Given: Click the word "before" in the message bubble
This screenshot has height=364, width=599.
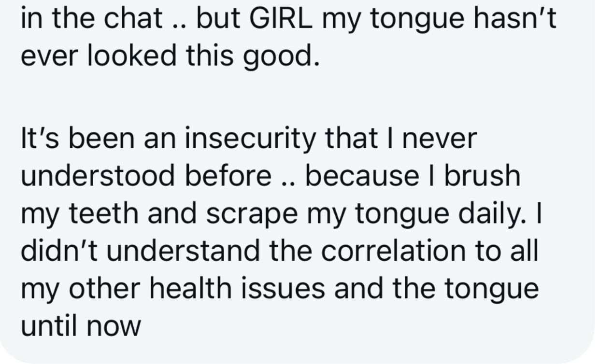Looking at the screenshot, I should [x=231, y=177].
